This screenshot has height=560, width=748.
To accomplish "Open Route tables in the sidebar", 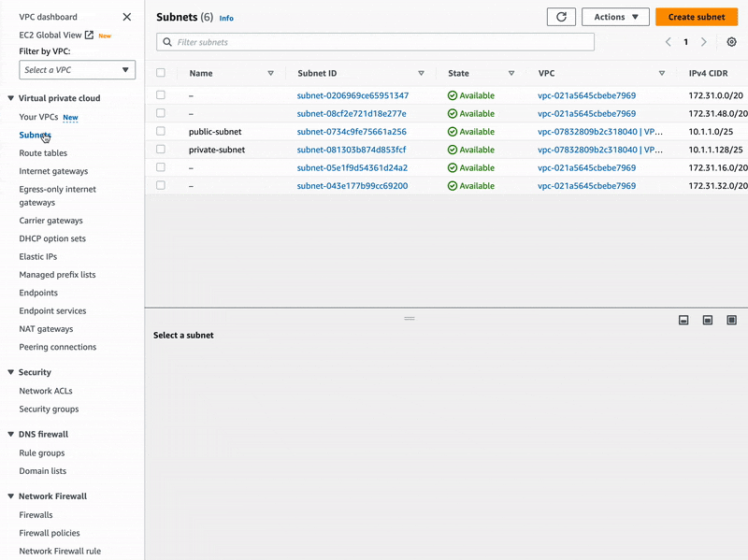I will (x=43, y=153).
